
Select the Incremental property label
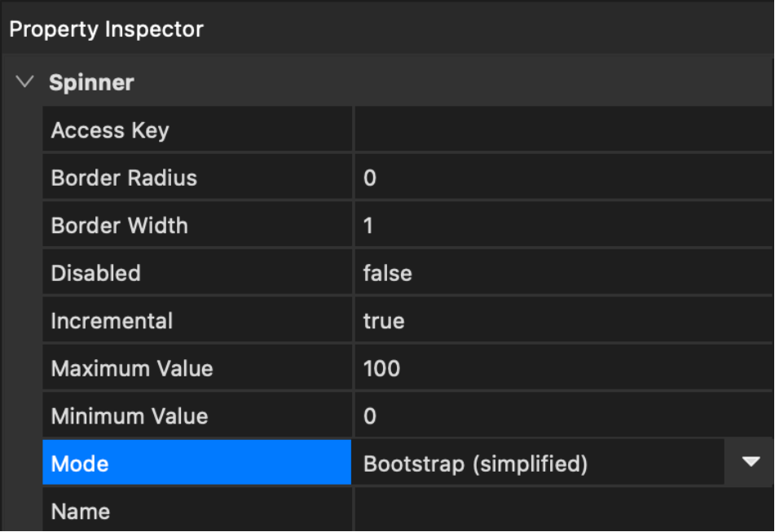coord(112,321)
